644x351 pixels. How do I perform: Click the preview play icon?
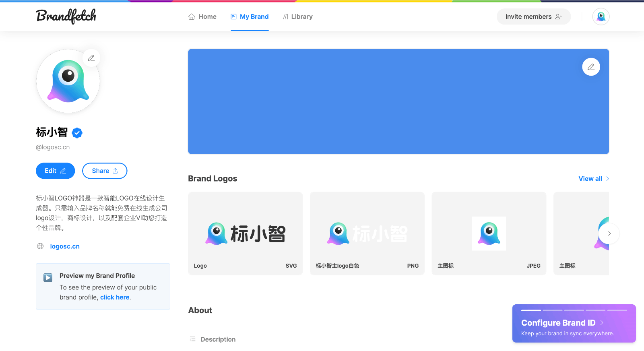(48, 278)
